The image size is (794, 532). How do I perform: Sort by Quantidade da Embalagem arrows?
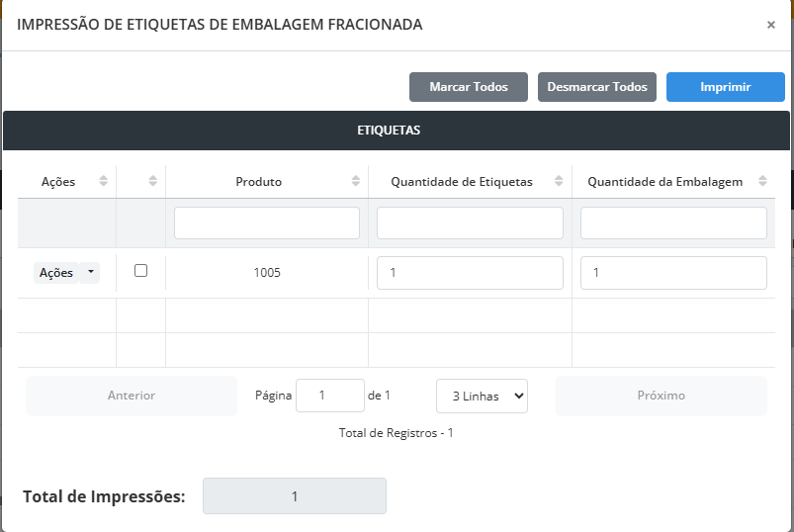point(762,181)
